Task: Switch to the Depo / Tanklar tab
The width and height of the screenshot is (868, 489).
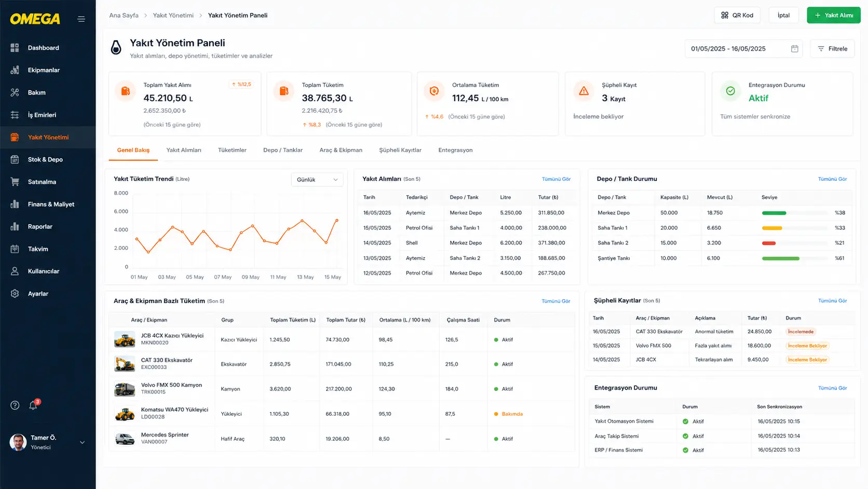Action: (283, 150)
